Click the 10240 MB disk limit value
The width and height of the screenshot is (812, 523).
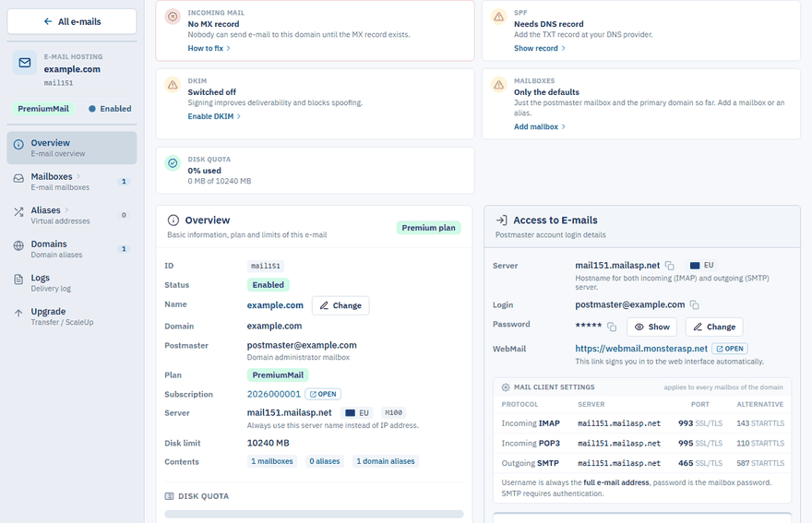click(x=268, y=444)
